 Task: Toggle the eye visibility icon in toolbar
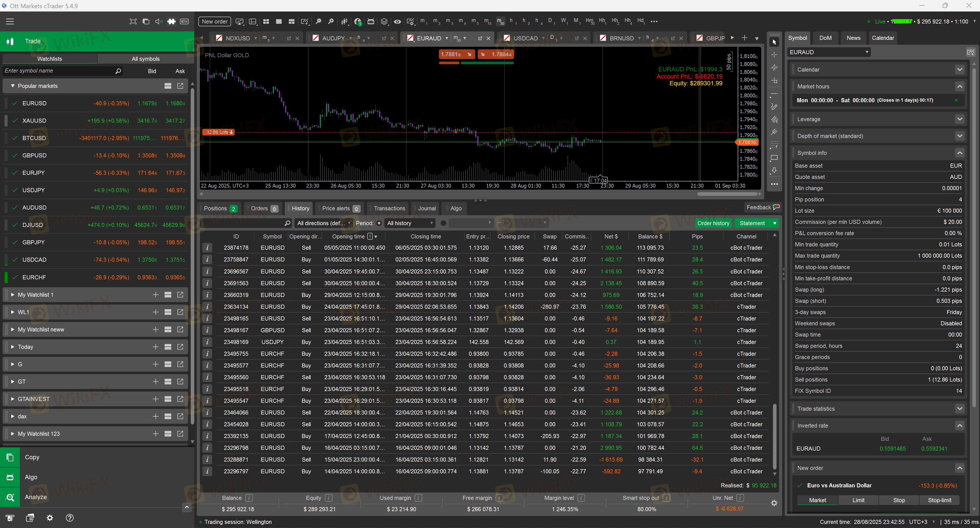tap(397, 22)
